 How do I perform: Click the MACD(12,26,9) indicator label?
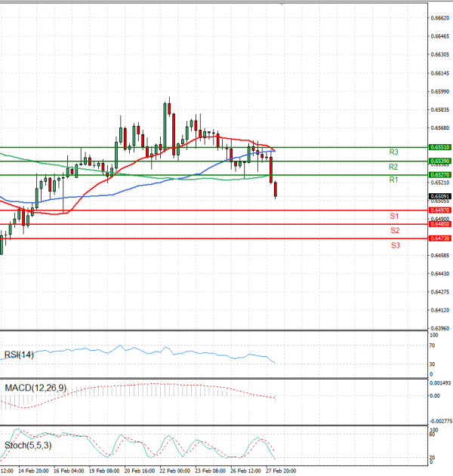point(35,388)
